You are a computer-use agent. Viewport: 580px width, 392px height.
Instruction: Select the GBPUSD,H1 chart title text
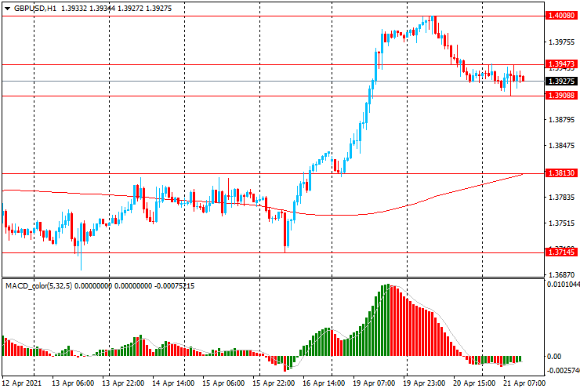(35, 8)
